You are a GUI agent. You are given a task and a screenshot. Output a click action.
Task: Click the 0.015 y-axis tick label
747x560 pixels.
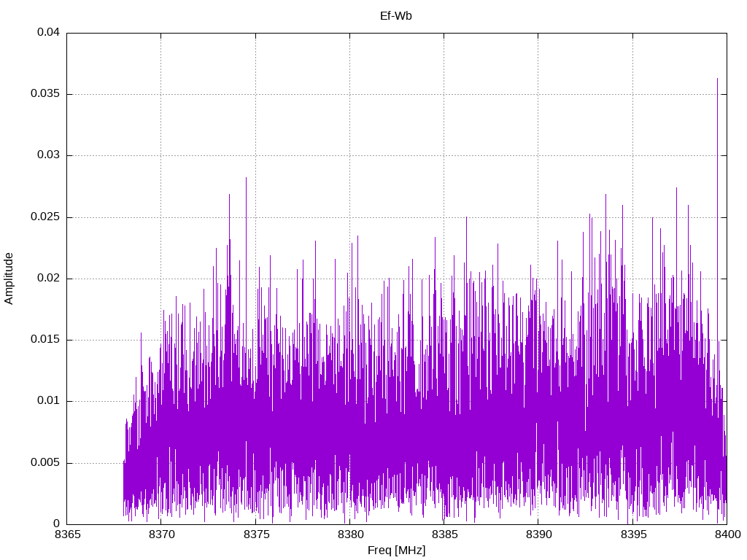[x=46, y=340]
